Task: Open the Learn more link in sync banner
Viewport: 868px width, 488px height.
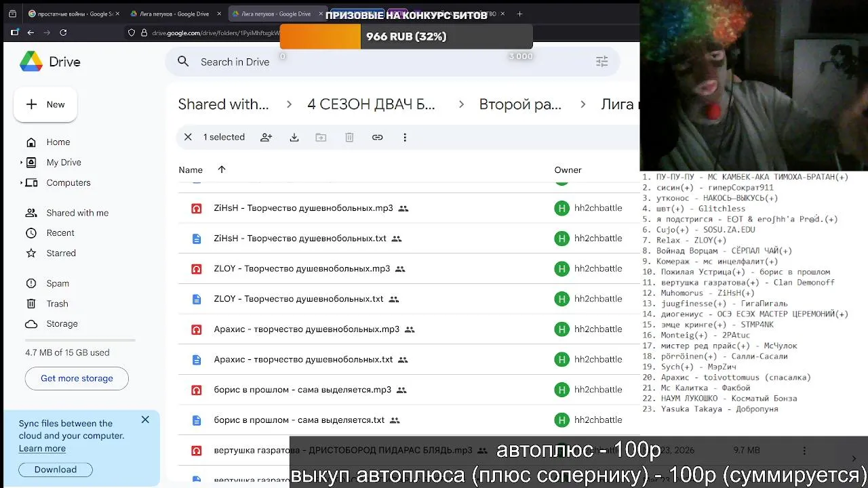Action: tap(42, 449)
